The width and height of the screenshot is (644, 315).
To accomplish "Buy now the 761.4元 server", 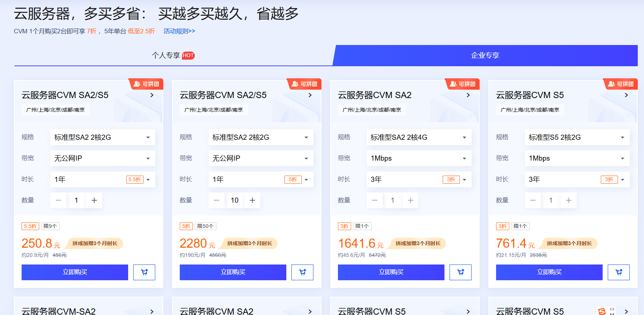I will pyautogui.click(x=549, y=272).
